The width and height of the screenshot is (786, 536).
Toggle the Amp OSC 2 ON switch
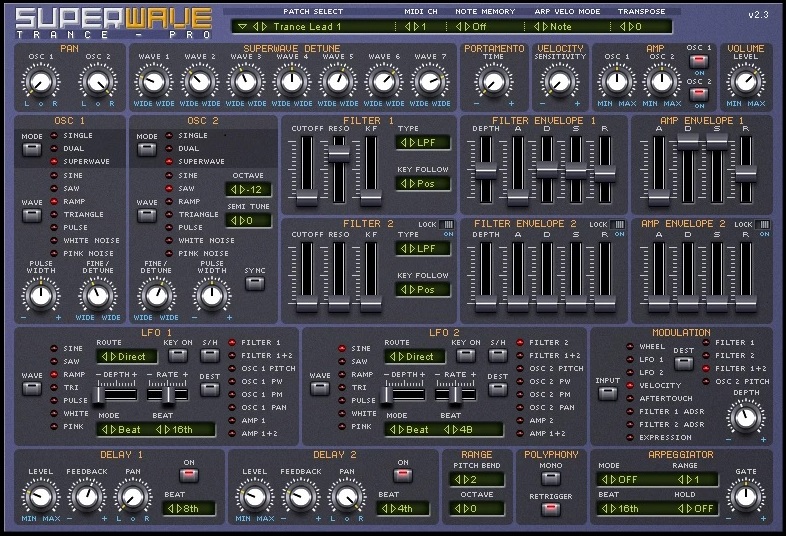point(699,94)
